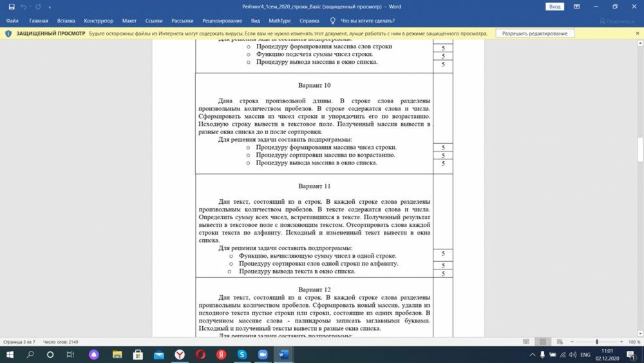
Task: Click the Число слов: 2149 word count
Action: tap(61, 342)
